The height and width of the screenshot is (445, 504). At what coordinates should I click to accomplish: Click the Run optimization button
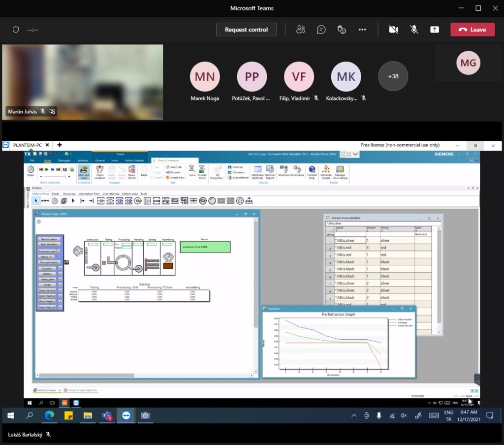[49, 262]
